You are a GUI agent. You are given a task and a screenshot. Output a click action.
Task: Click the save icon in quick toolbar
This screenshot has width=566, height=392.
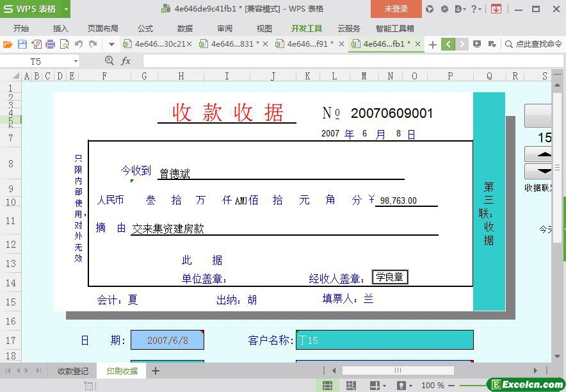(x=22, y=44)
